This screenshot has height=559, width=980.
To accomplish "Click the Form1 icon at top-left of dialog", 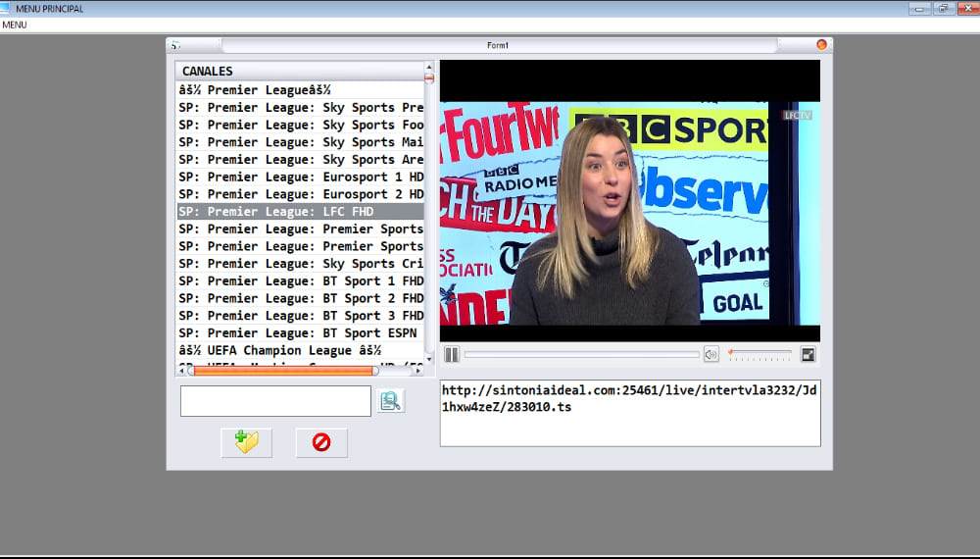I will [175, 45].
